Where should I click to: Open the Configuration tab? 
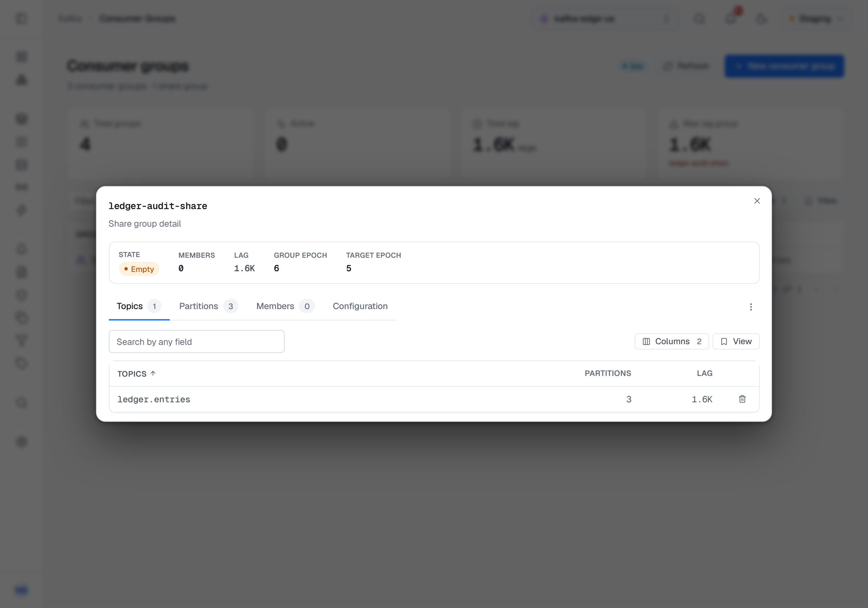pos(360,306)
